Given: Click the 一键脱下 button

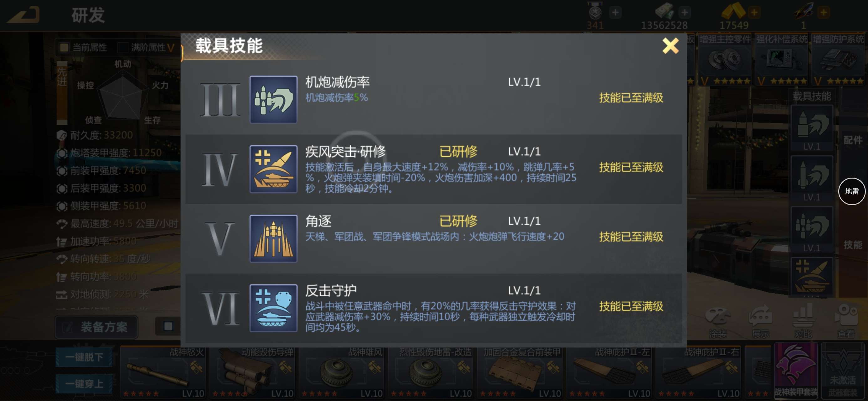Looking at the screenshot, I should [x=84, y=357].
